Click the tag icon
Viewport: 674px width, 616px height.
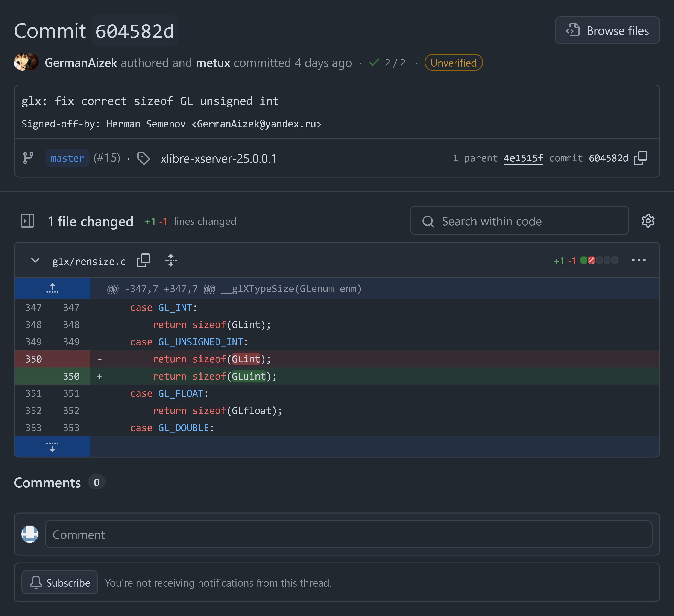[144, 158]
